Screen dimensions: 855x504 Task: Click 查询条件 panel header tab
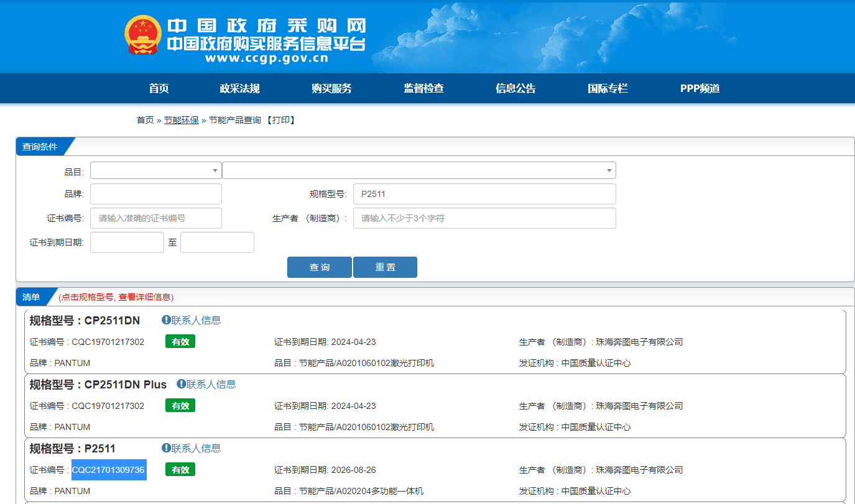pos(40,147)
